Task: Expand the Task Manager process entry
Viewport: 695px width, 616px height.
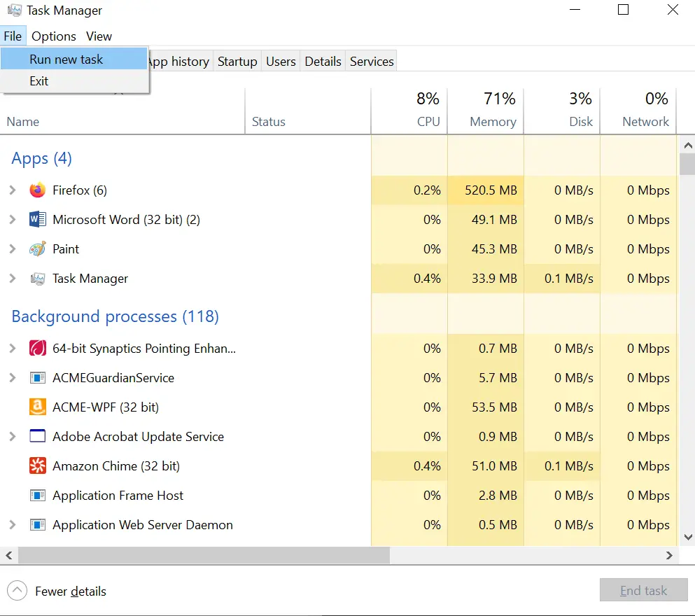Action: click(x=13, y=279)
